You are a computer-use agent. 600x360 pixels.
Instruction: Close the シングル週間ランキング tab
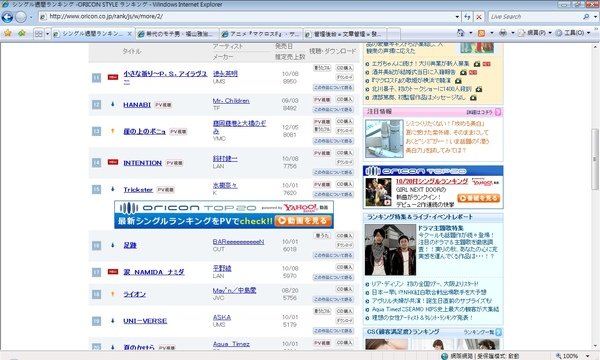(129, 34)
